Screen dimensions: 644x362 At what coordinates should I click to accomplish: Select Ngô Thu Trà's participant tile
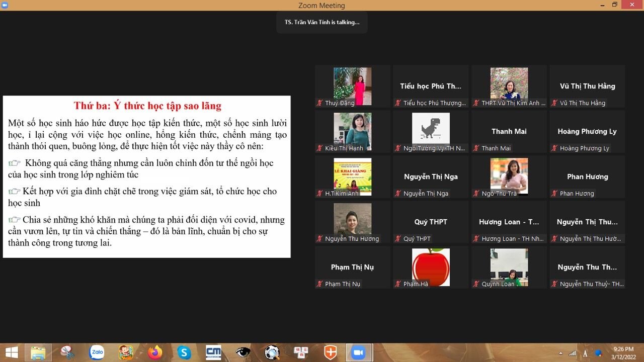(509, 177)
